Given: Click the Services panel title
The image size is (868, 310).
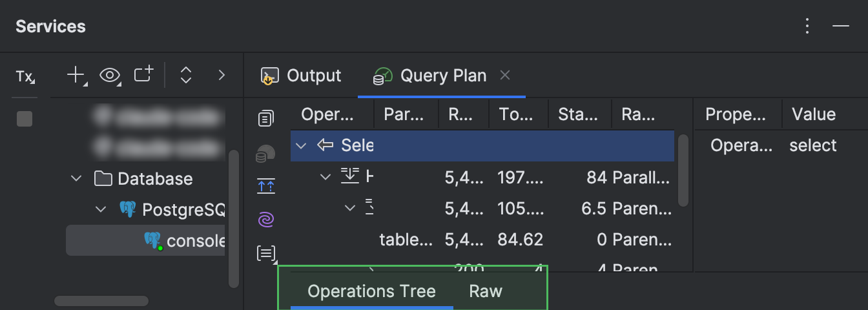Looking at the screenshot, I should 50,26.
